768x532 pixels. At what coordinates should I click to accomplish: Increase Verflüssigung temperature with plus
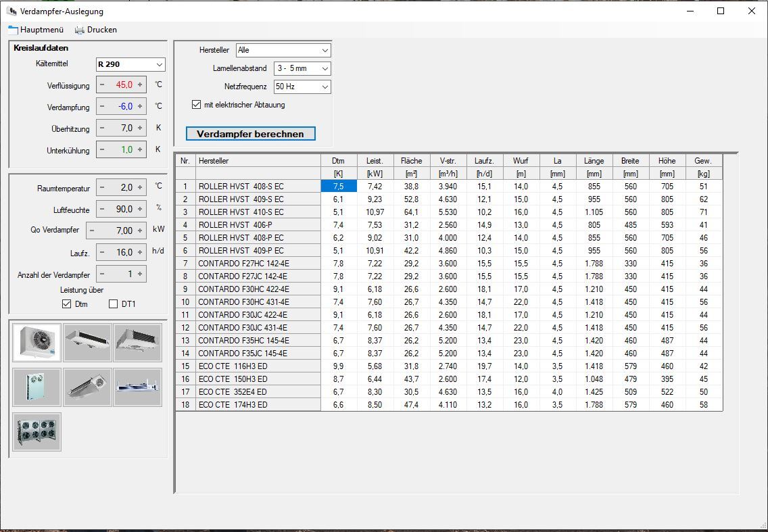click(x=140, y=84)
